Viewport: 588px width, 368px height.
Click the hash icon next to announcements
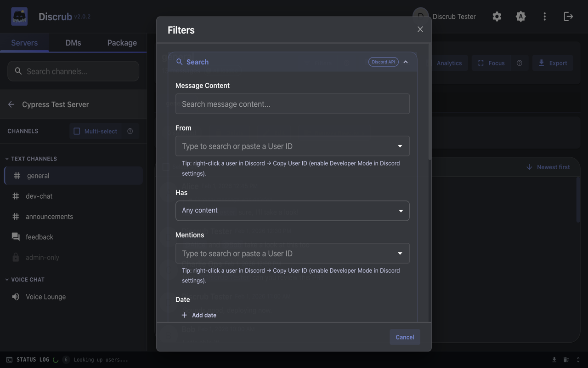pos(16,217)
